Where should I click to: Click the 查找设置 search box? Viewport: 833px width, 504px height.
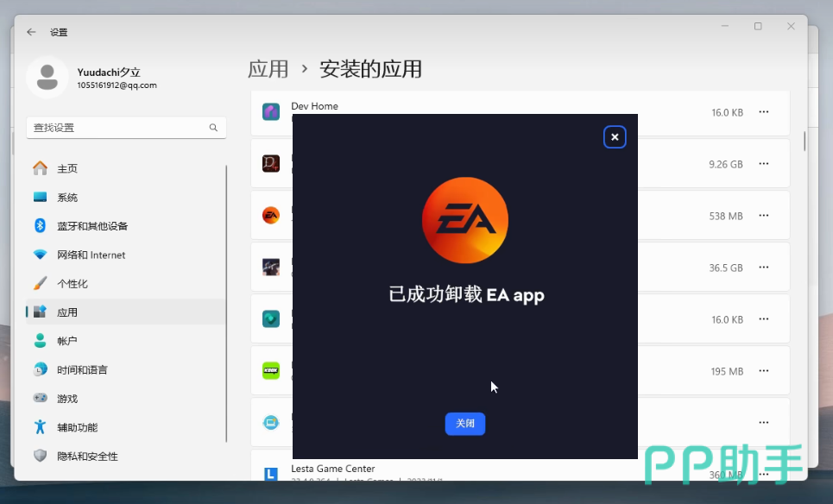(x=119, y=128)
